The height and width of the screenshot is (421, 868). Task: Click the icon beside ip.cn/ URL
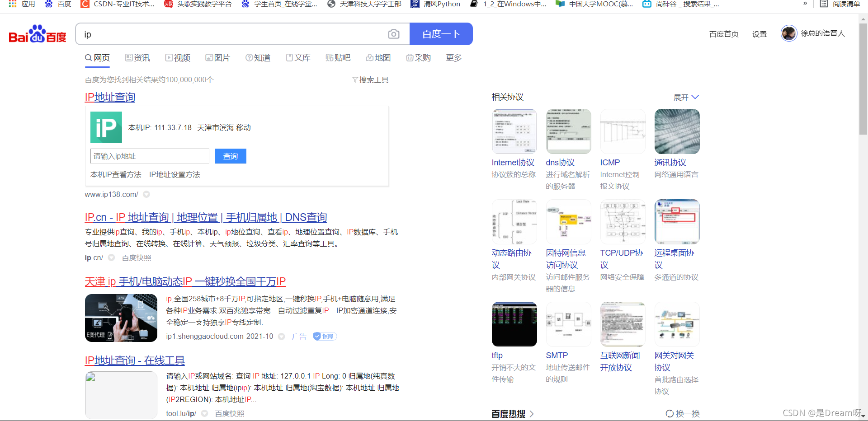(111, 258)
